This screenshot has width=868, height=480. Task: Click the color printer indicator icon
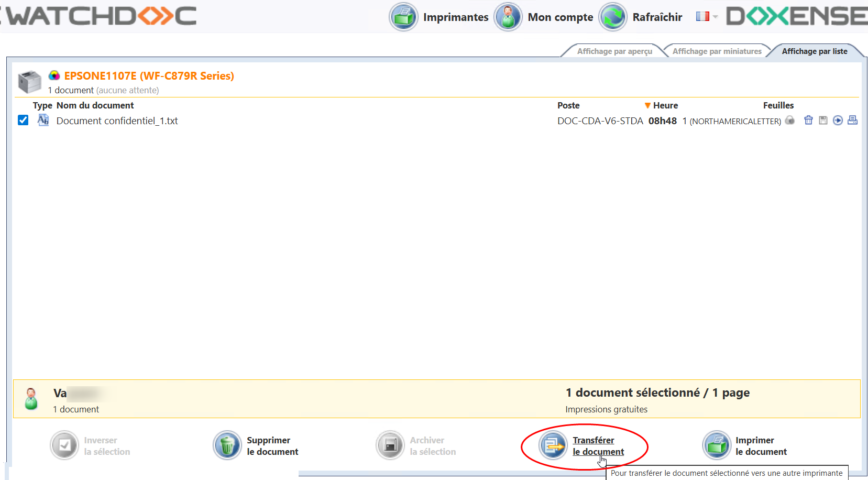[54, 76]
